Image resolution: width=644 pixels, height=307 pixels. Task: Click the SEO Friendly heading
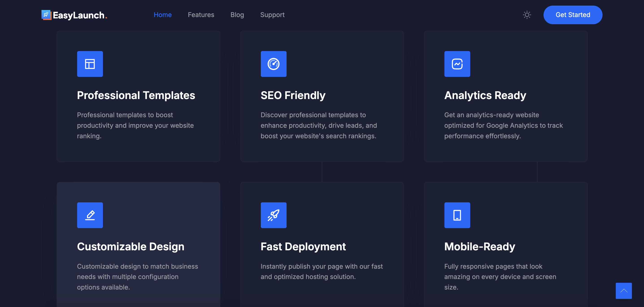tap(293, 95)
